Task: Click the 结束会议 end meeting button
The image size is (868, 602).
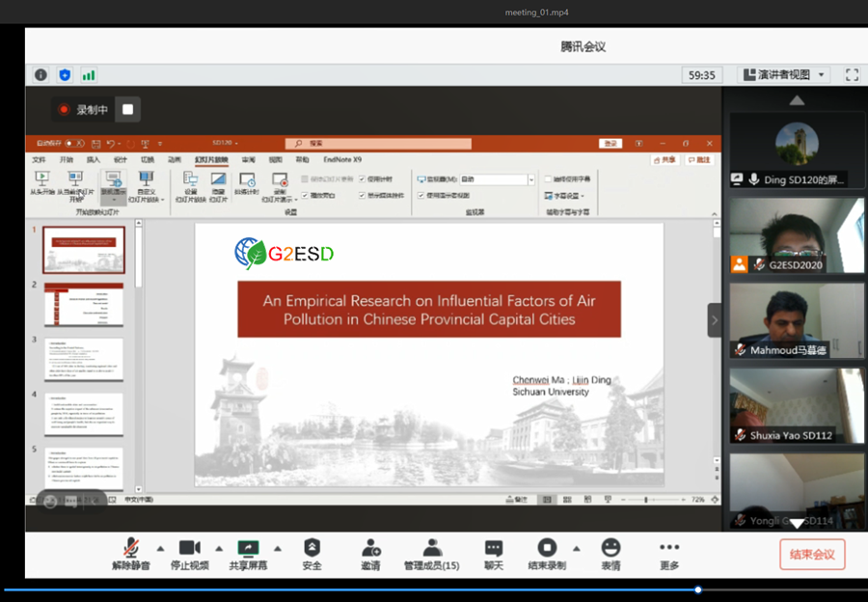Action: coord(812,555)
